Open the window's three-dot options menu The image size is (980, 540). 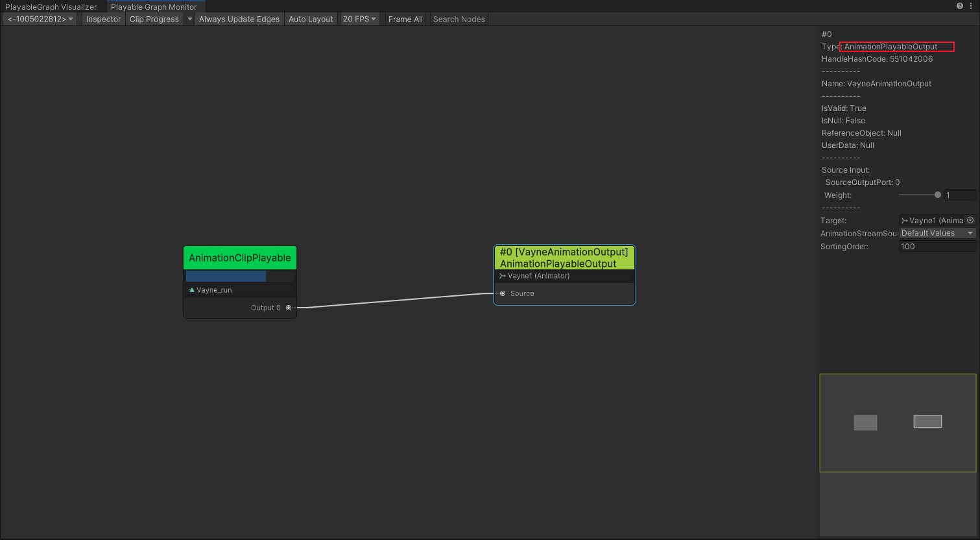click(x=971, y=6)
